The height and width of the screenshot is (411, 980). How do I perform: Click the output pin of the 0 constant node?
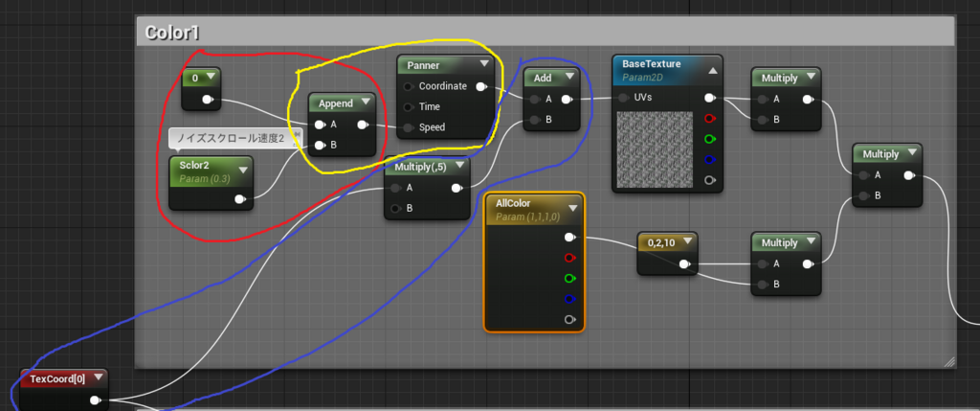(x=208, y=99)
